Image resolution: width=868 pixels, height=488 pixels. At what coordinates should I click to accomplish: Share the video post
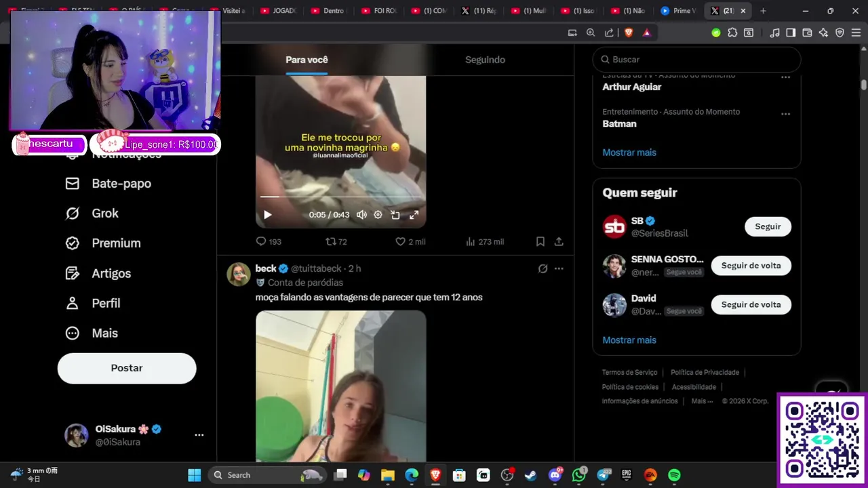point(559,241)
